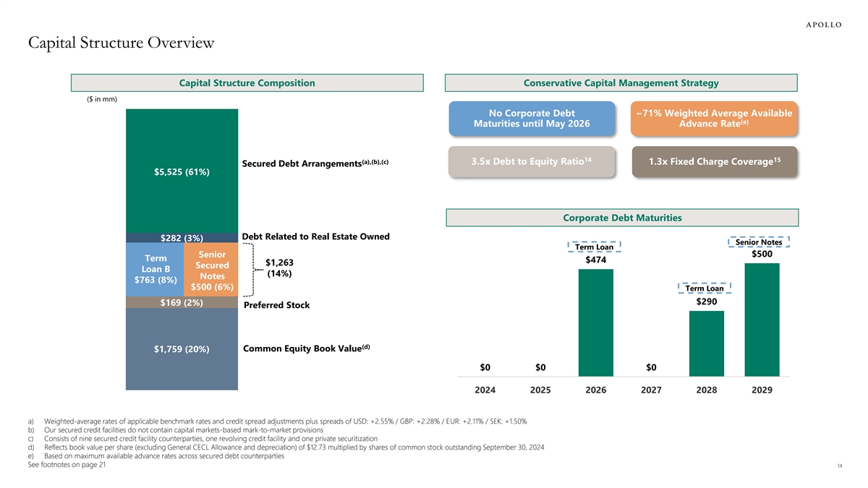868x488 pixels.
Task: Click the green $5,525 (61%) secured debt segment
Action: click(x=182, y=171)
